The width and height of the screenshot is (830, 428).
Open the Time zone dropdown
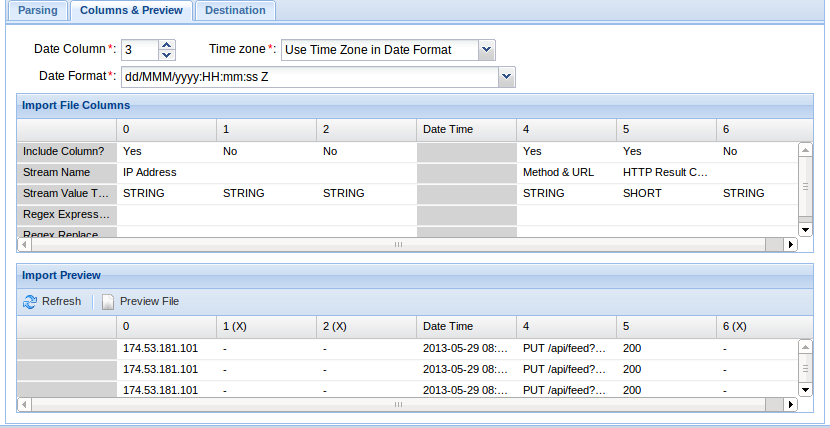[486, 49]
